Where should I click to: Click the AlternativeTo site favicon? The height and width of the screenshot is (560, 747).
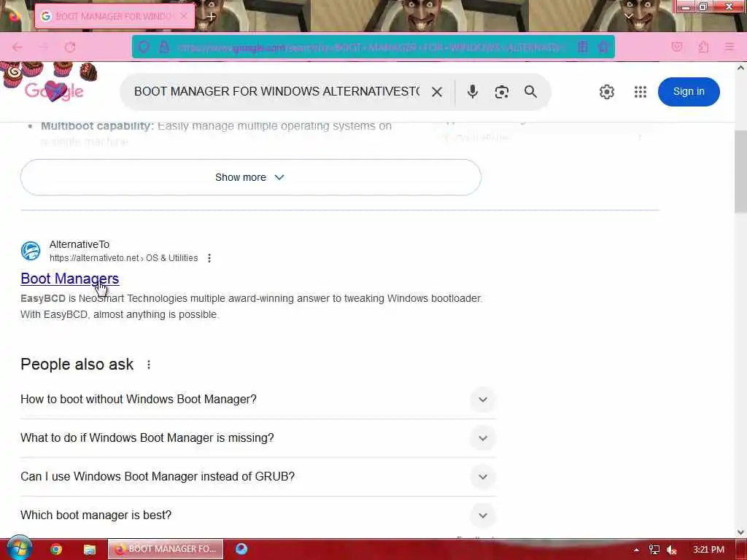pyautogui.click(x=31, y=251)
